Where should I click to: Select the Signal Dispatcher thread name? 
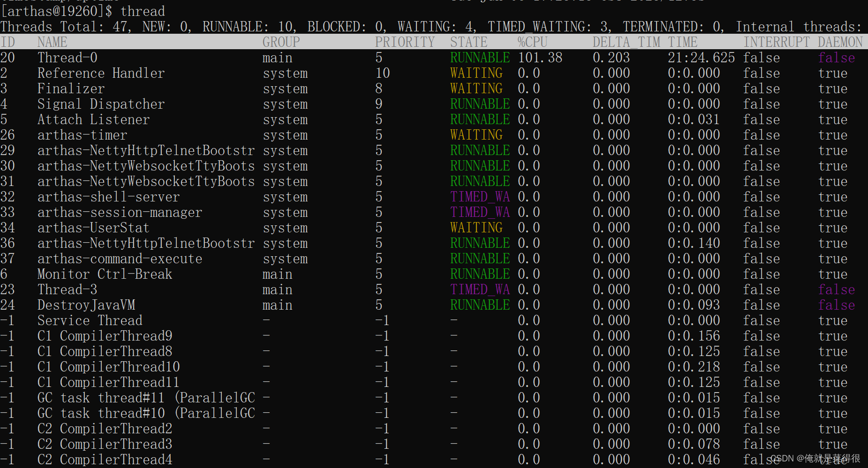(101, 104)
